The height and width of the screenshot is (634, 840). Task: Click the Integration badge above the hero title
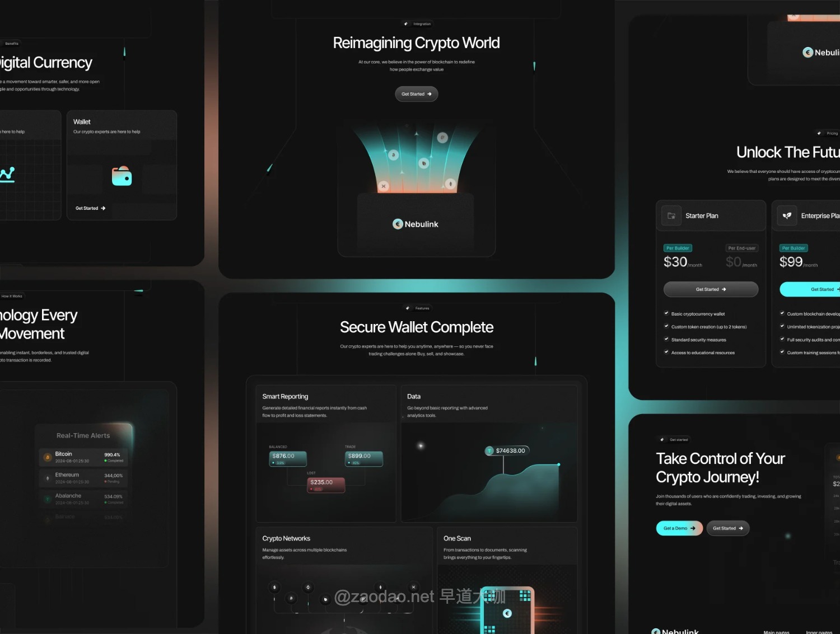pos(418,24)
